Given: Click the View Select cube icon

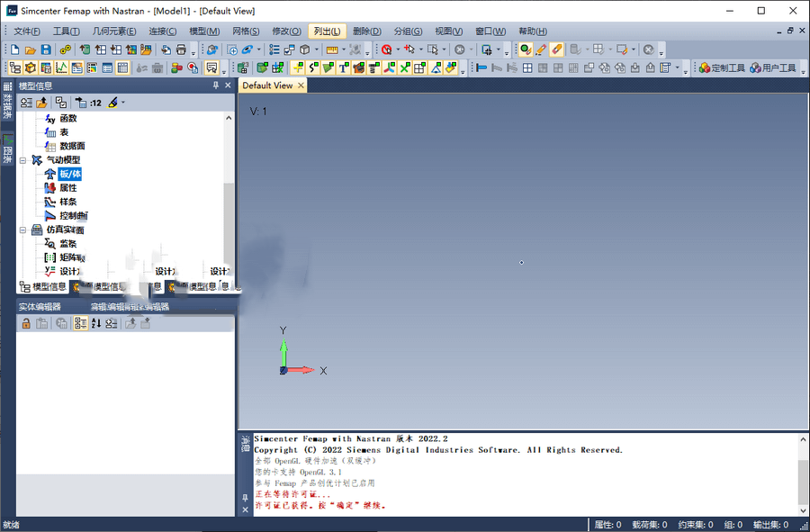Looking at the screenshot, I should (x=305, y=50).
